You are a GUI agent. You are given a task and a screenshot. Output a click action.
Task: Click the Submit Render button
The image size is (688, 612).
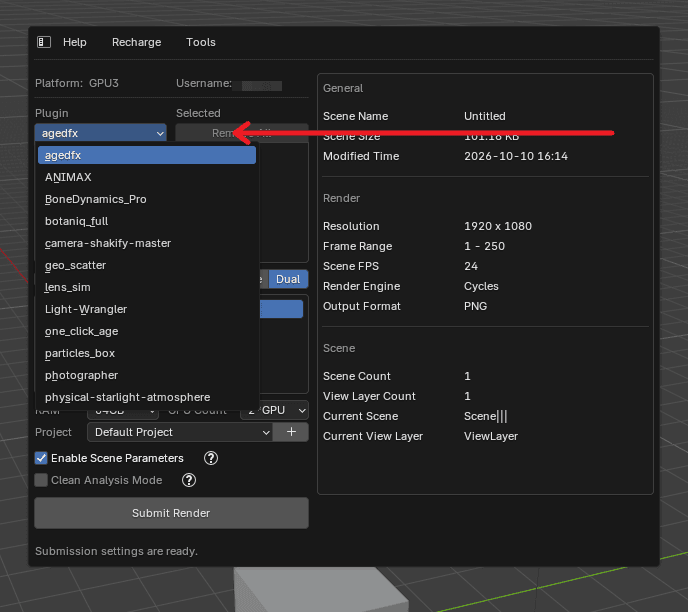tap(172, 513)
